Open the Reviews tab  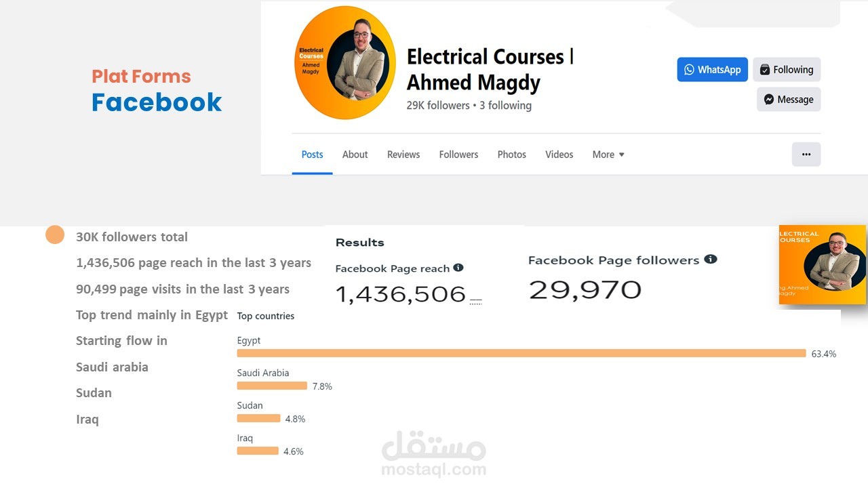(403, 155)
